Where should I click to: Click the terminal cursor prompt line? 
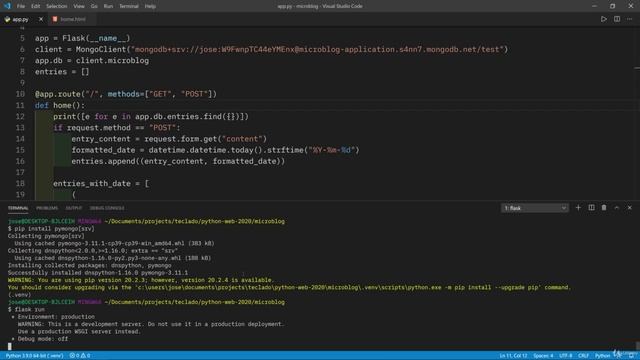click(x=9, y=346)
